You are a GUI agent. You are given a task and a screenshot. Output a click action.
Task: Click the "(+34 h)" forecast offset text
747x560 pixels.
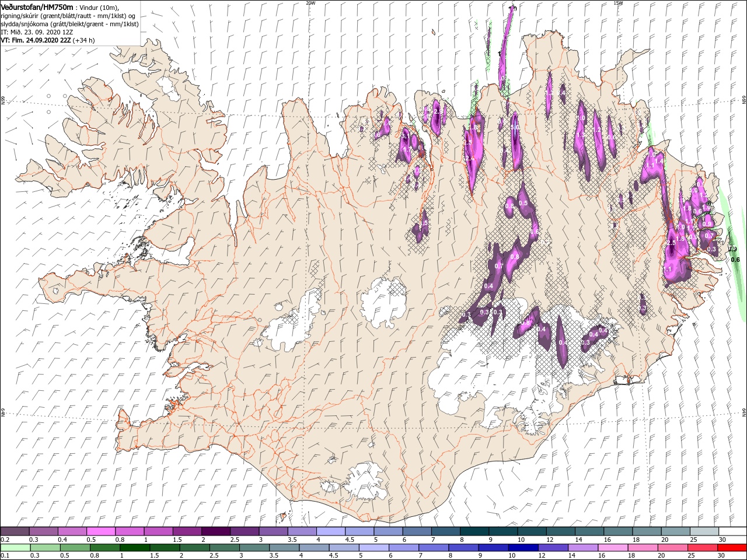tap(84, 40)
